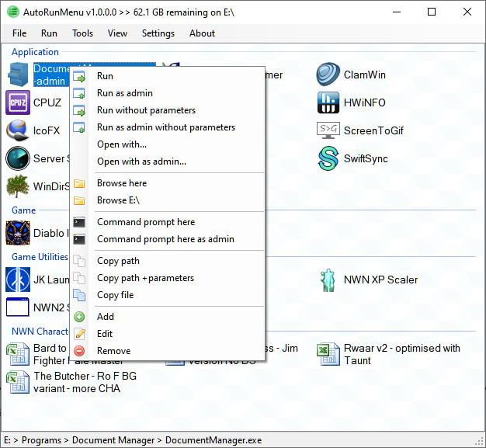Open the Run menu in menu bar

tap(49, 33)
